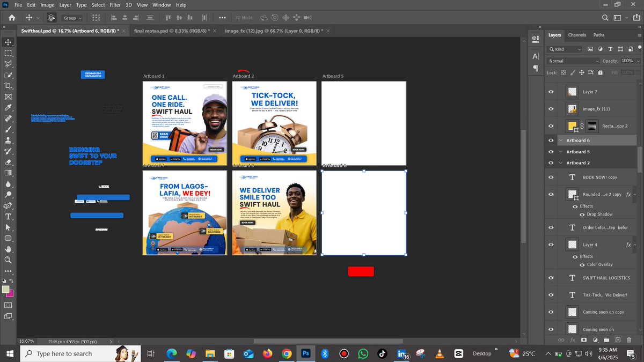Viewport: 644px width, 362px height.
Task: Click the background magenta color swatch
Action: click(10, 293)
